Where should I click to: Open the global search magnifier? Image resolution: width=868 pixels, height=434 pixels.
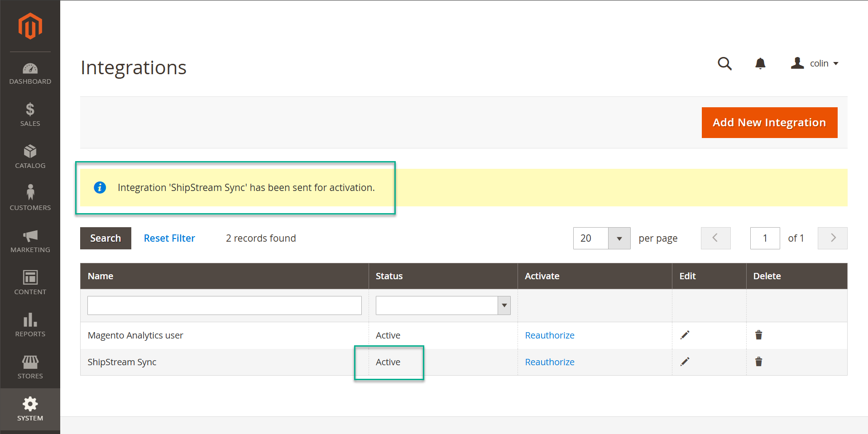pos(724,64)
